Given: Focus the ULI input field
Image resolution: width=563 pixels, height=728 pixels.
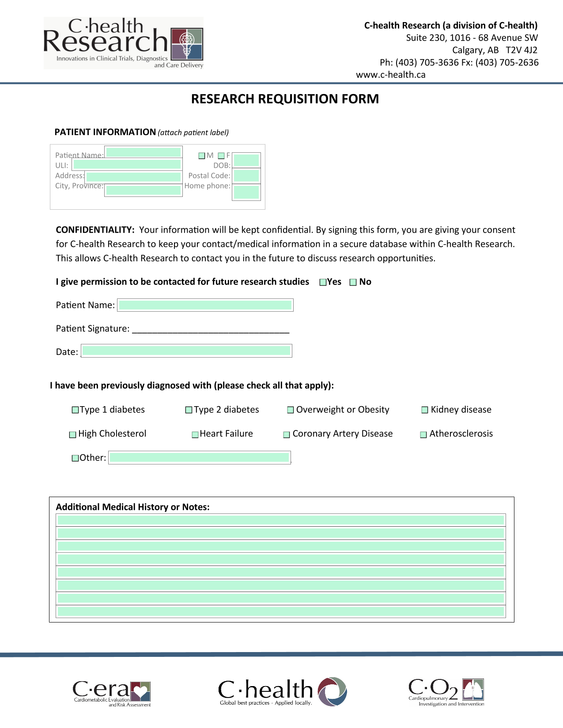Looking at the screenshot, I should [x=127, y=164].
